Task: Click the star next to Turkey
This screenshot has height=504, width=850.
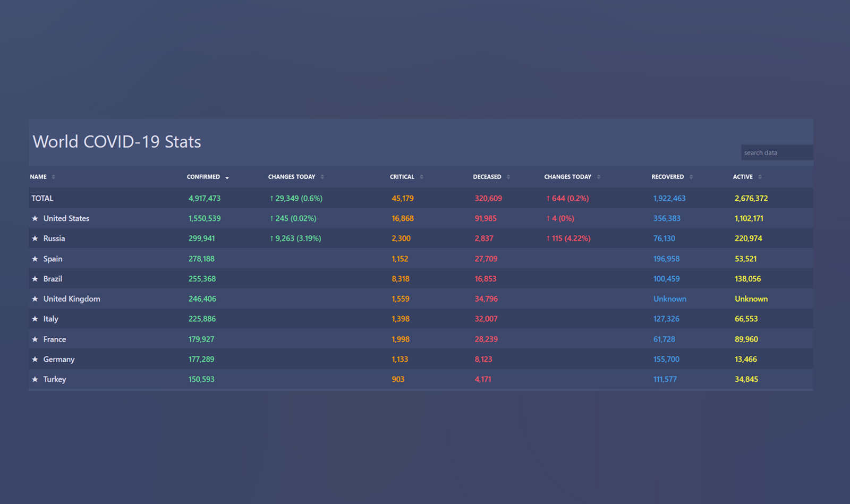Action: click(35, 380)
